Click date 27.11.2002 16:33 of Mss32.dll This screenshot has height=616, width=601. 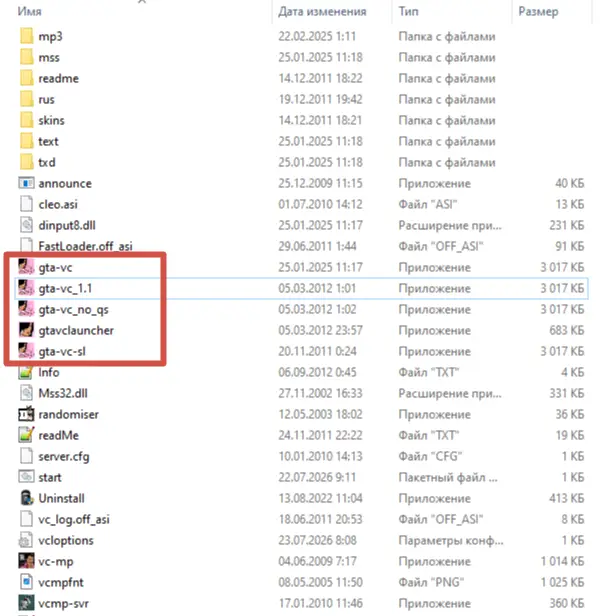(x=320, y=393)
